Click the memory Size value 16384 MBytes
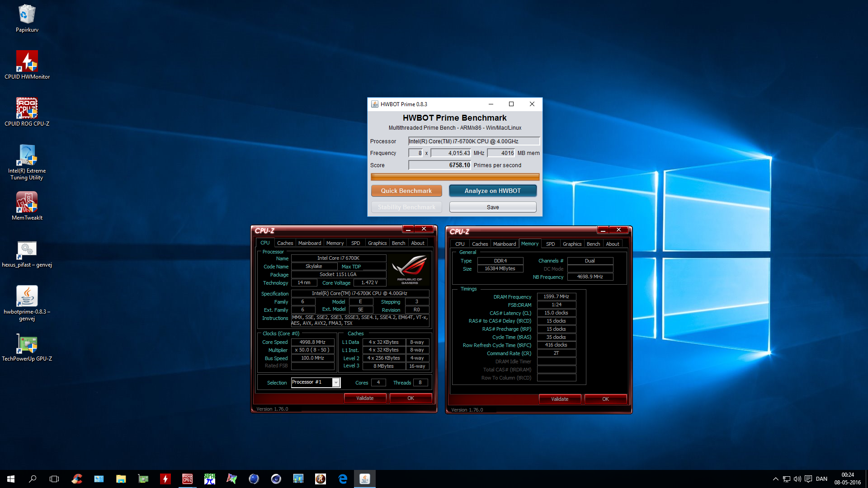The image size is (868, 488). click(500, 269)
